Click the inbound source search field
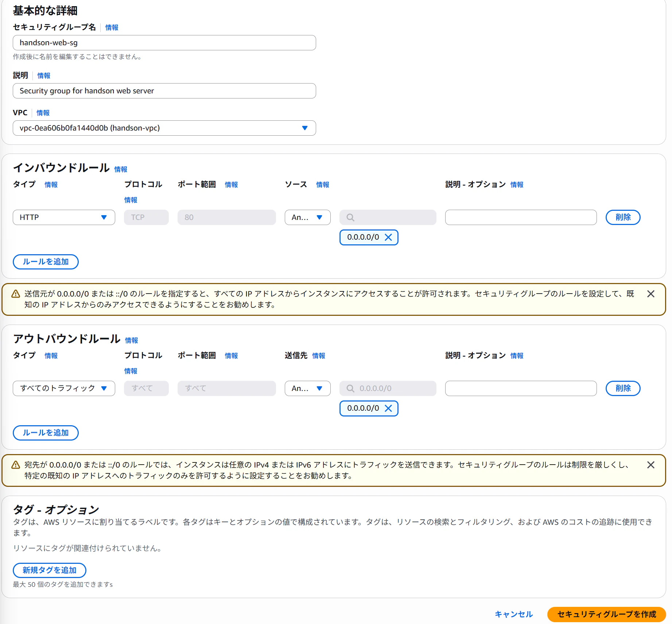The image size is (672, 624). [388, 217]
